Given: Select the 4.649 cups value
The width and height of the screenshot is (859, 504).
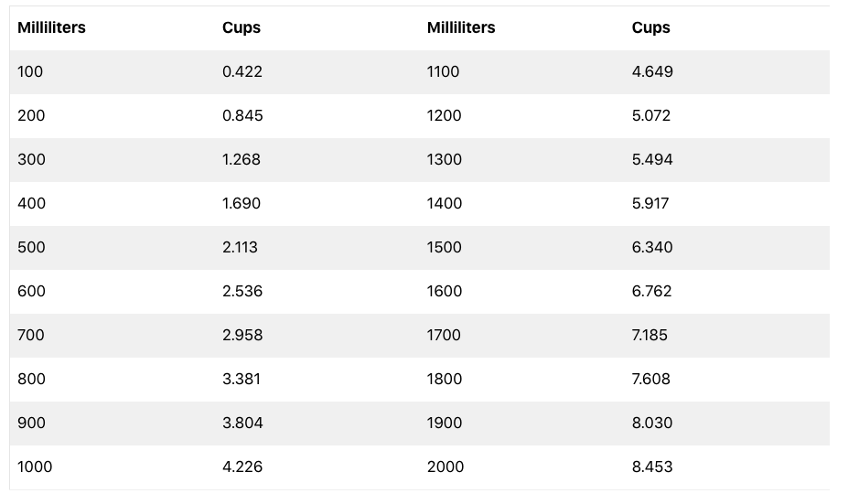Looking at the screenshot, I should click(652, 71).
